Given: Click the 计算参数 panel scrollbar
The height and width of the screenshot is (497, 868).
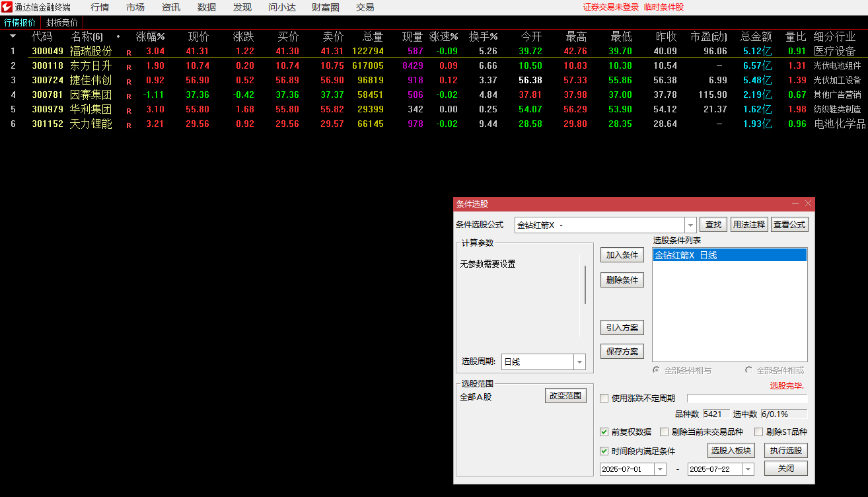Looking at the screenshot, I should pos(585,285).
